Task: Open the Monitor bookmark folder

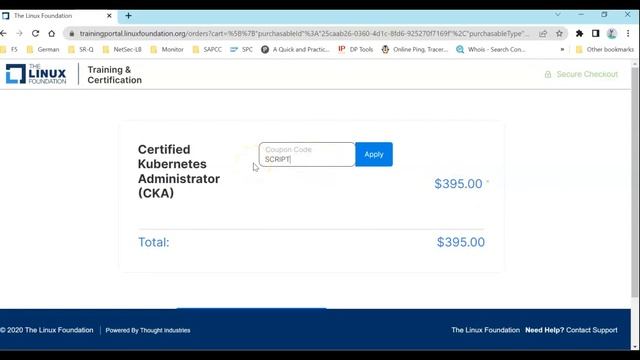Action: [x=167, y=49]
